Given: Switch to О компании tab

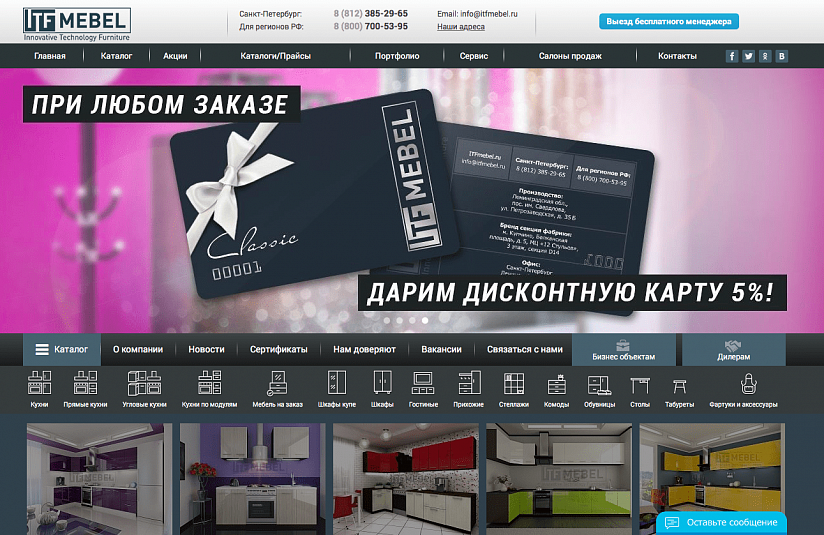Looking at the screenshot, I should (138, 349).
